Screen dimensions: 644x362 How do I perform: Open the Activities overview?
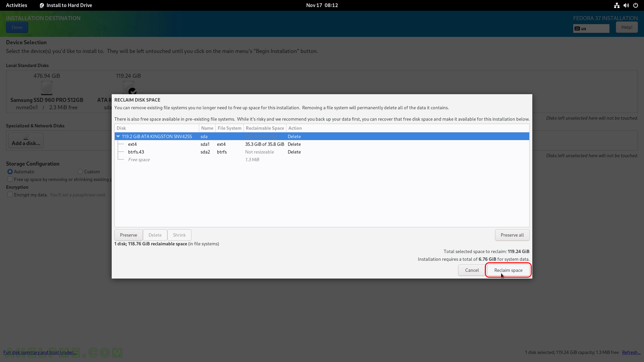tap(16, 5)
